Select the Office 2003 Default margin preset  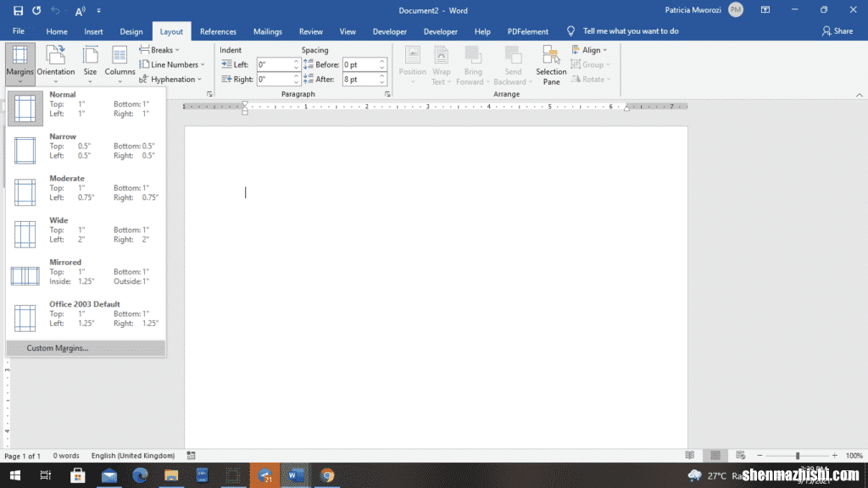tap(86, 318)
